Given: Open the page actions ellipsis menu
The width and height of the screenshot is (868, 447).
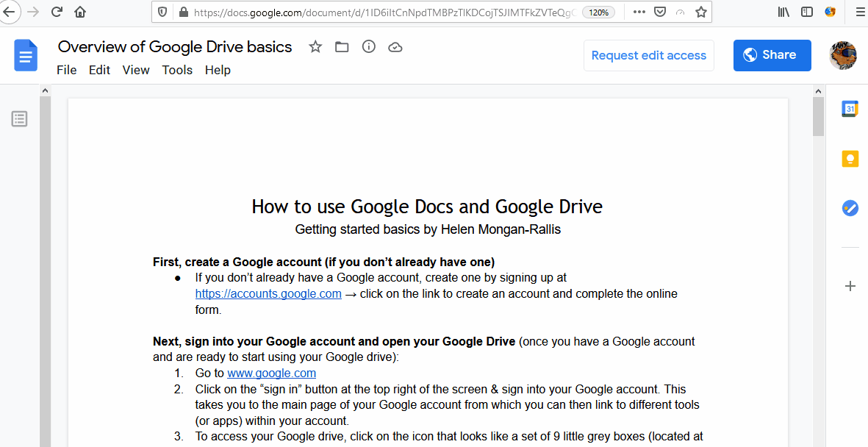Looking at the screenshot, I should 639,12.
